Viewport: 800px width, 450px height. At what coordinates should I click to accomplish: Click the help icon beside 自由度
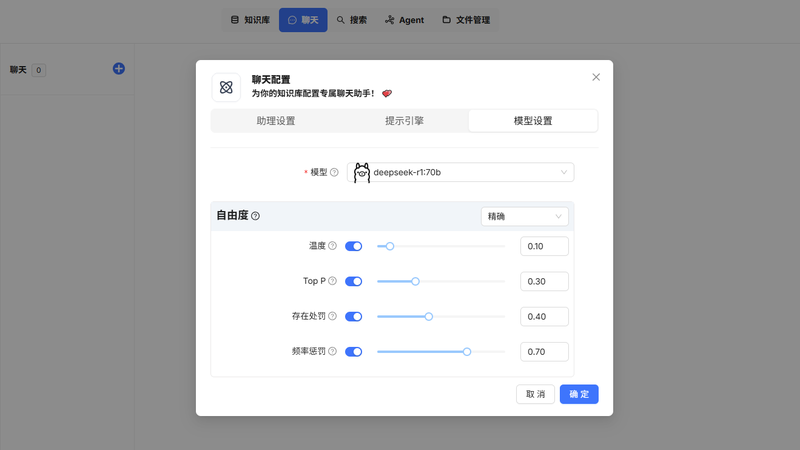(256, 216)
